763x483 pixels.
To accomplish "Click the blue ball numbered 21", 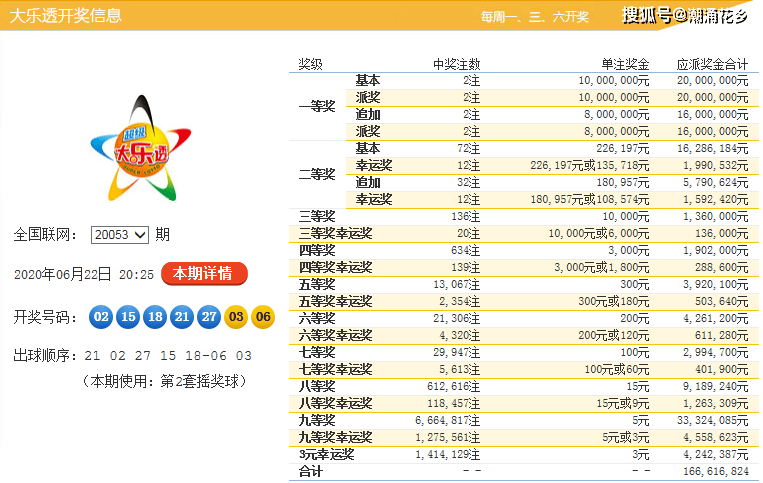I will point(181,317).
